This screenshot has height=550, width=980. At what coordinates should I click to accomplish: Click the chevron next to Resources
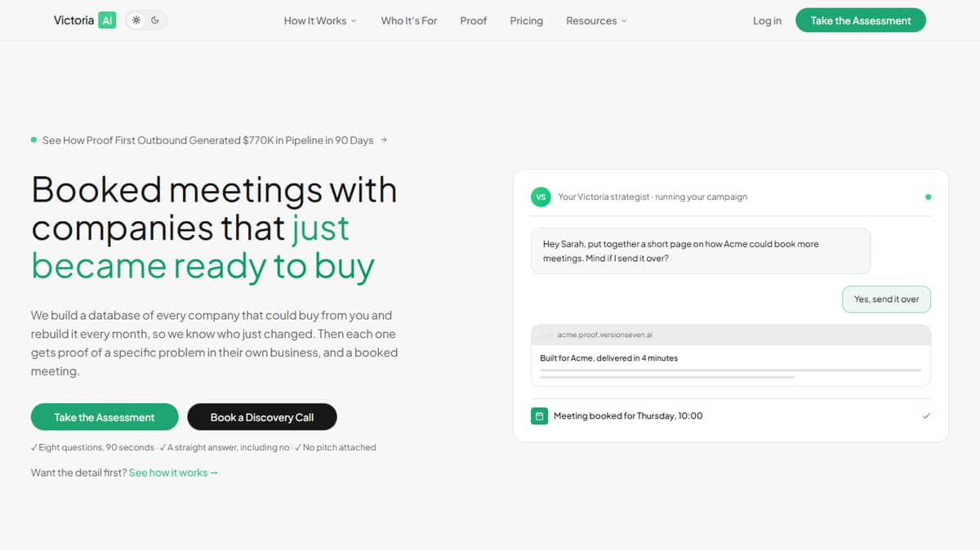tap(624, 21)
